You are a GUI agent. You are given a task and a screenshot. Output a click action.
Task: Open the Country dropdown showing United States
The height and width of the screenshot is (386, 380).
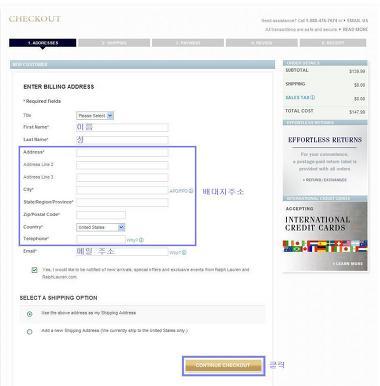click(101, 227)
